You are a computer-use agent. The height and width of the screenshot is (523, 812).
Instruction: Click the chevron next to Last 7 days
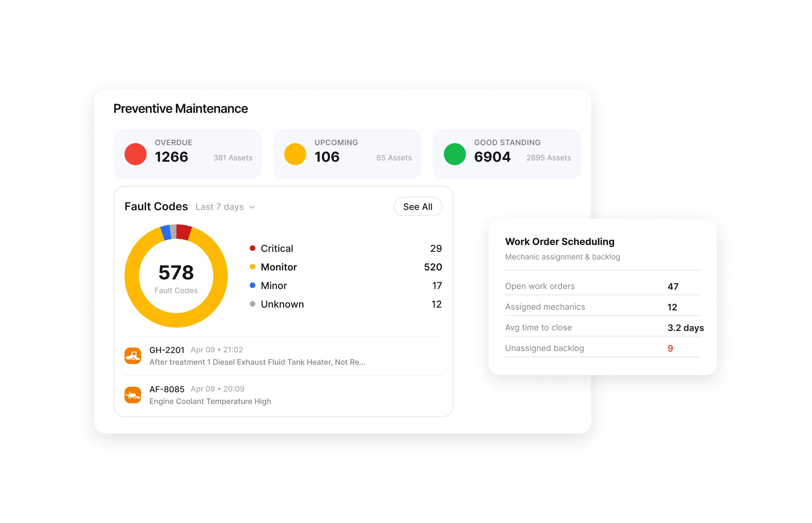[x=252, y=207]
